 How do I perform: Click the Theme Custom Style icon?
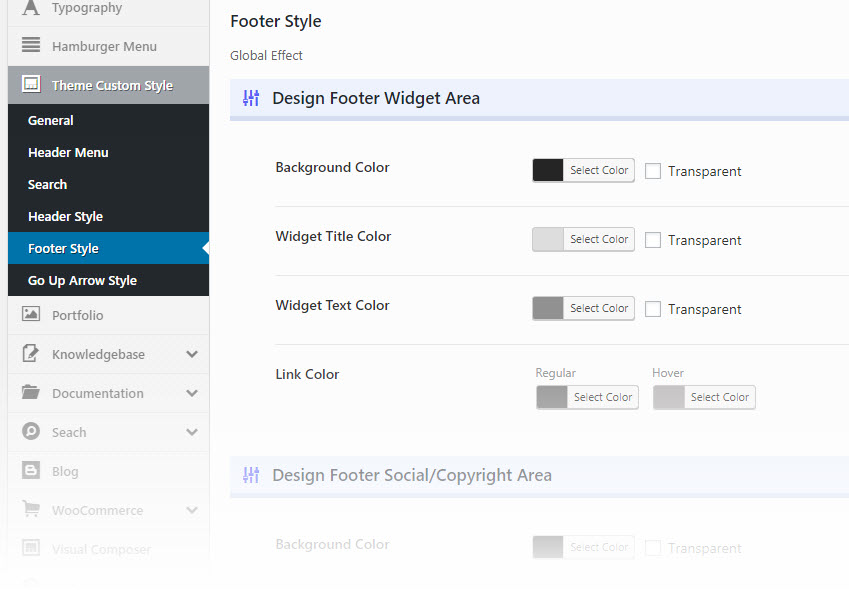pyautogui.click(x=31, y=85)
